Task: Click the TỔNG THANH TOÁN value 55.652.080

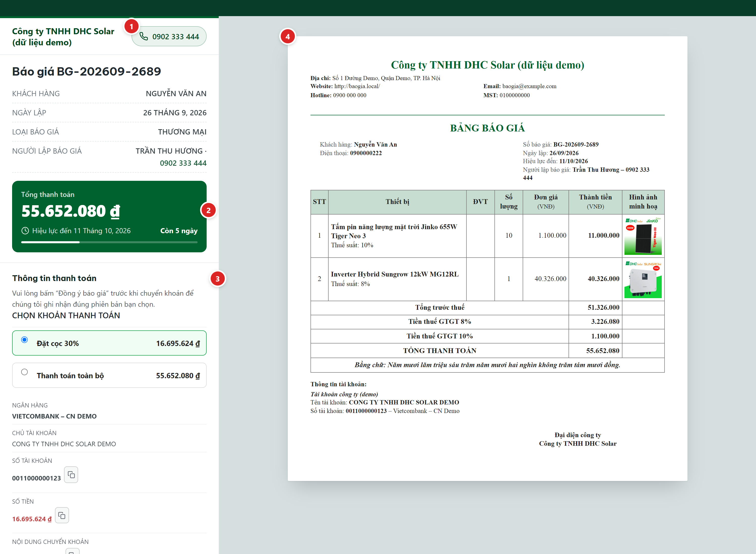Action: pos(603,351)
